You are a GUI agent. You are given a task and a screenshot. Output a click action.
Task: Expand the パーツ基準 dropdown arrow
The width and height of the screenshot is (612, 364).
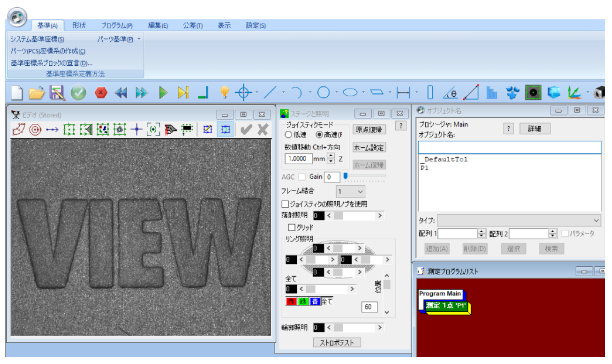click(x=139, y=39)
